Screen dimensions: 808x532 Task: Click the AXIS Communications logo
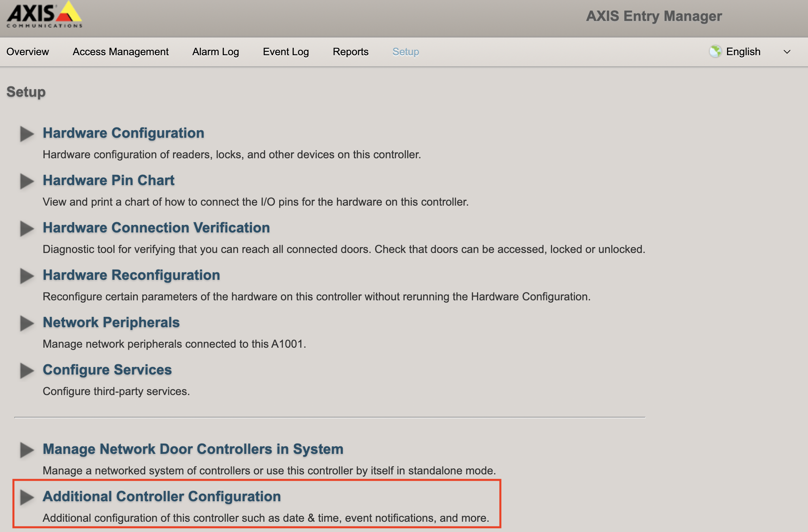pyautogui.click(x=44, y=15)
